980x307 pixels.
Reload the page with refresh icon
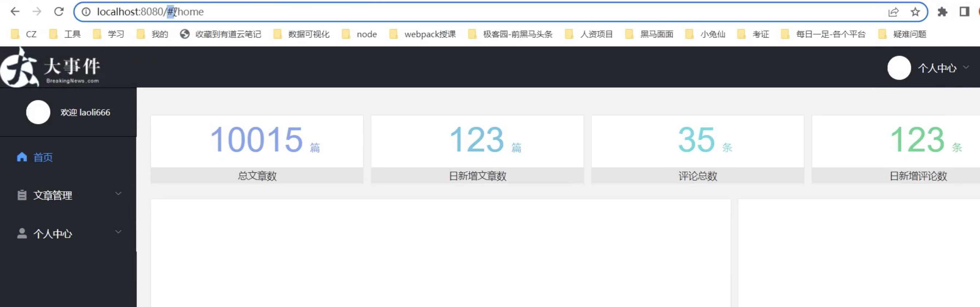pyautogui.click(x=59, y=12)
